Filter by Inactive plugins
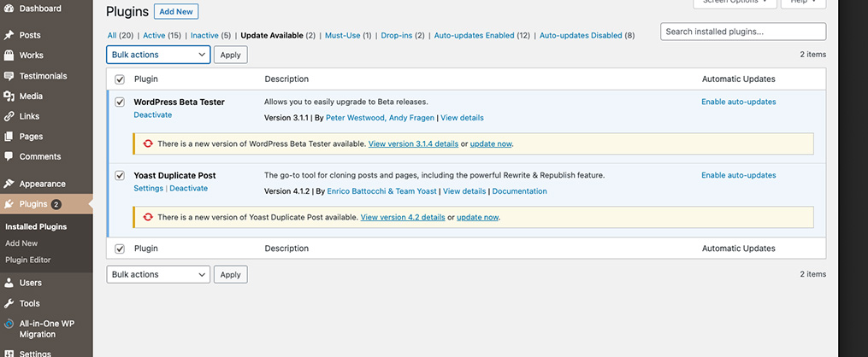This screenshot has height=357, width=868. tap(204, 35)
